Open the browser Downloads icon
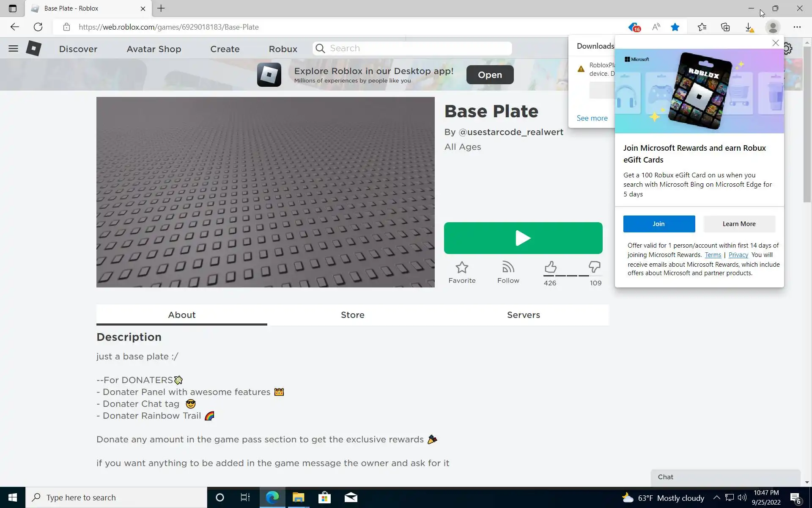 (749, 27)
